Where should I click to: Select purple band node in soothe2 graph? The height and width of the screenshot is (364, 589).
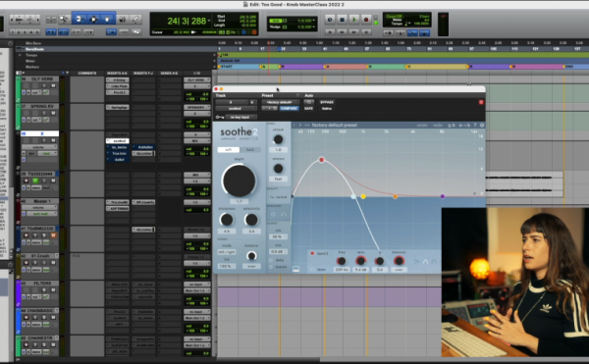(x=443, y=196)
